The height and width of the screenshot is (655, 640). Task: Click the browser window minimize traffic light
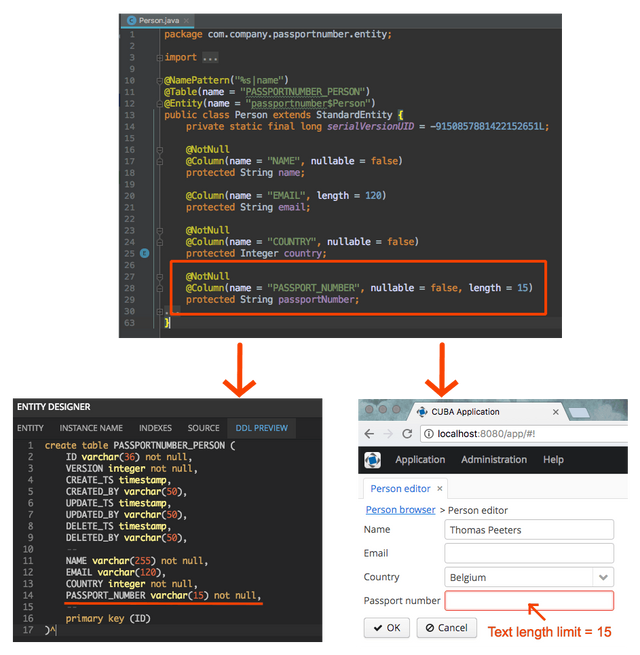click(x=383, y=409)
